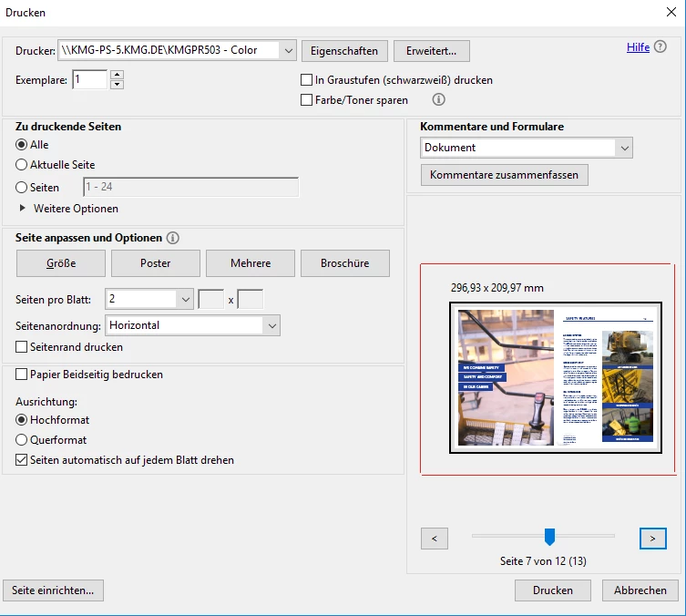
Task: Go to previous preview page
Action: [434, 539]
